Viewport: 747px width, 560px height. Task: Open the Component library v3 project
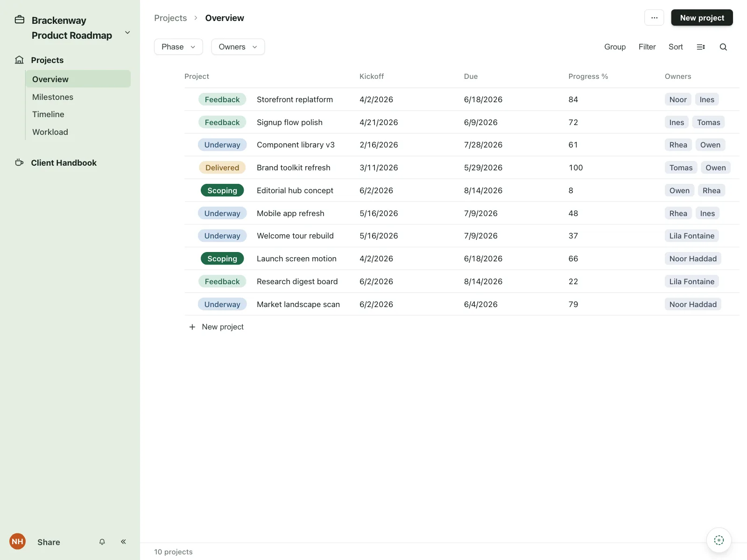pyautogui.click(x=296, y=145)
